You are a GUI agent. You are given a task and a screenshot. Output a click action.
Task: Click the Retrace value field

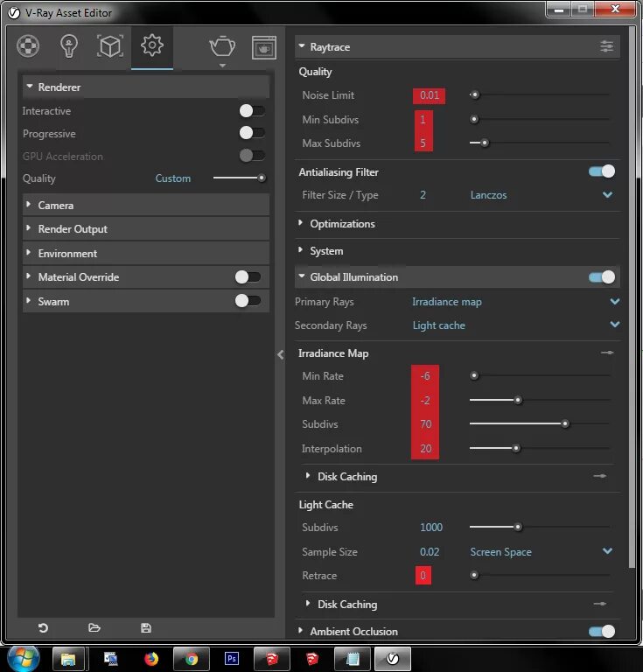coord(423,576)
